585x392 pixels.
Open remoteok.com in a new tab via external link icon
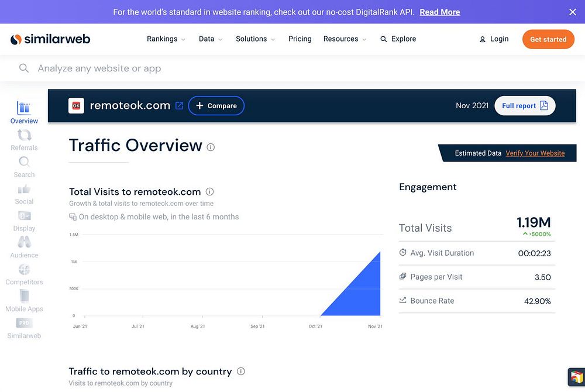[x=179, y=105]
